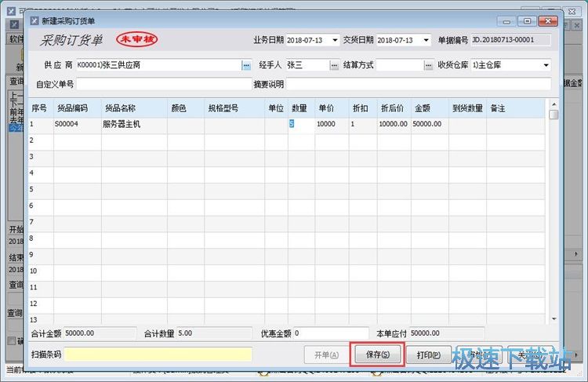Click the 规格型号 column header
The width and height of the screenshot is (588, 382).
pos(234,108)
